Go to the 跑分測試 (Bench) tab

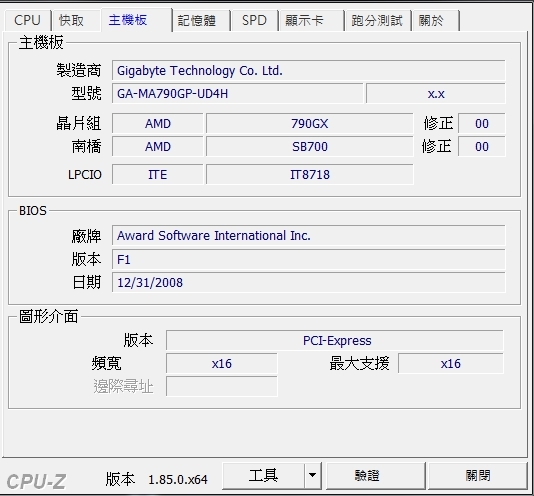[377, 20]
